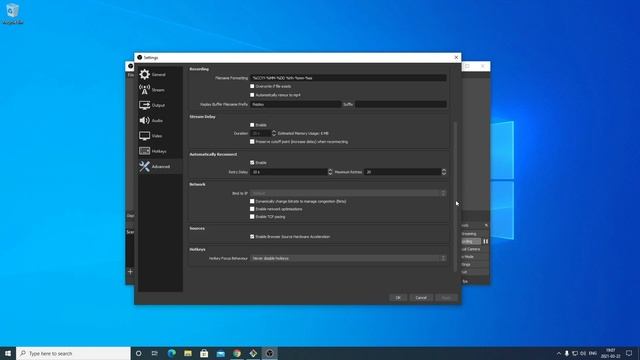Screen dimensions: 640x360
Task: Toggle Automatically remux to mp4 checkbox
Action: [x=252, y=95]
